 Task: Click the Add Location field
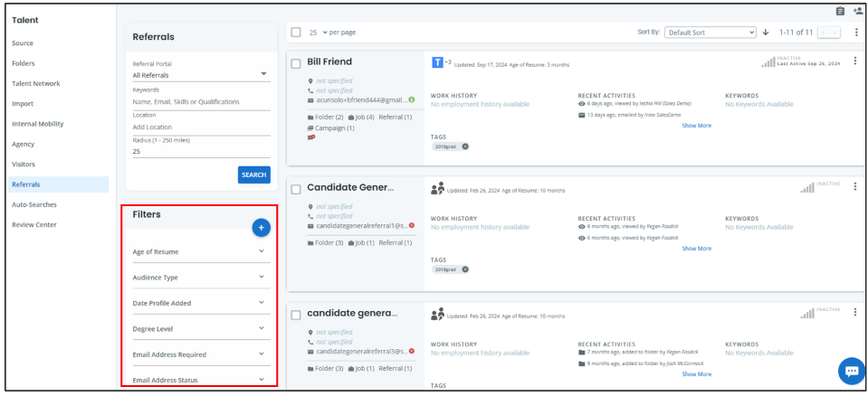202,127
